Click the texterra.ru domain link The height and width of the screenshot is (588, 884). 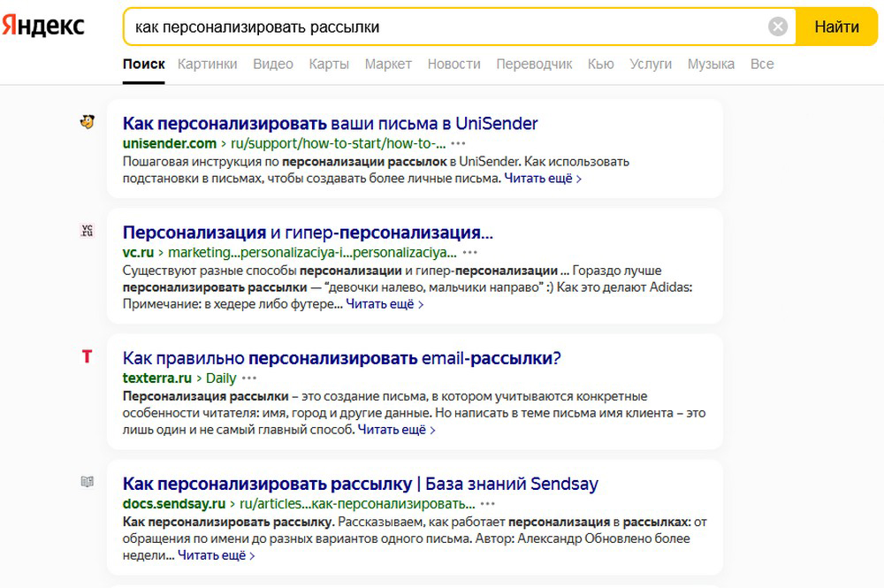(157, 378)
